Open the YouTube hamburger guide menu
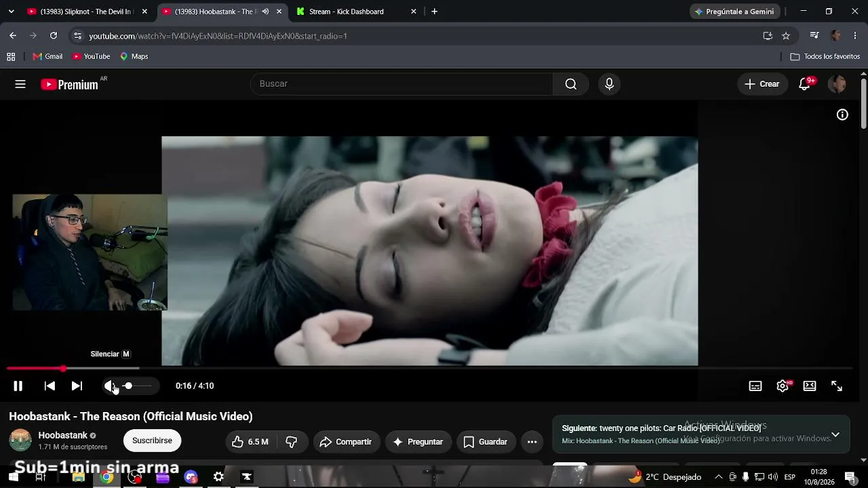 (x=20, y=84)
